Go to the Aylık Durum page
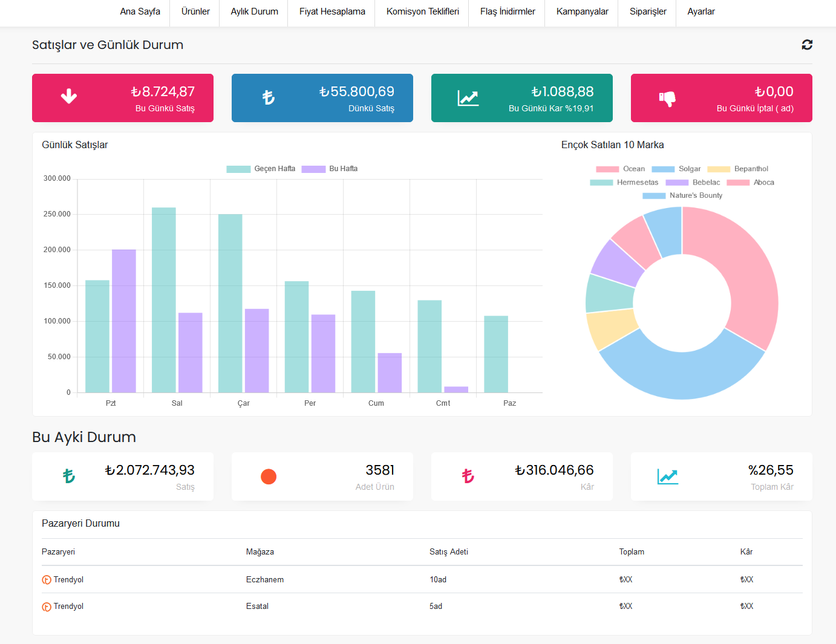This screenshot has height=644, width=836. [254, 11]
